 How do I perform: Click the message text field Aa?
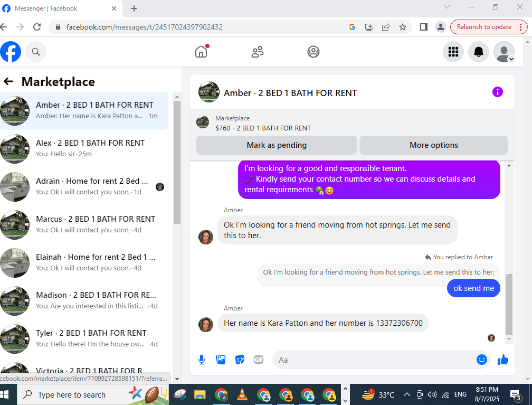[x=375, y=360]
